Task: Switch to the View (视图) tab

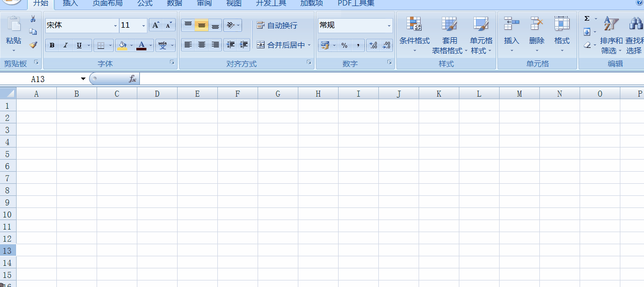Action: pyautogui.click(x=234, y=4)
